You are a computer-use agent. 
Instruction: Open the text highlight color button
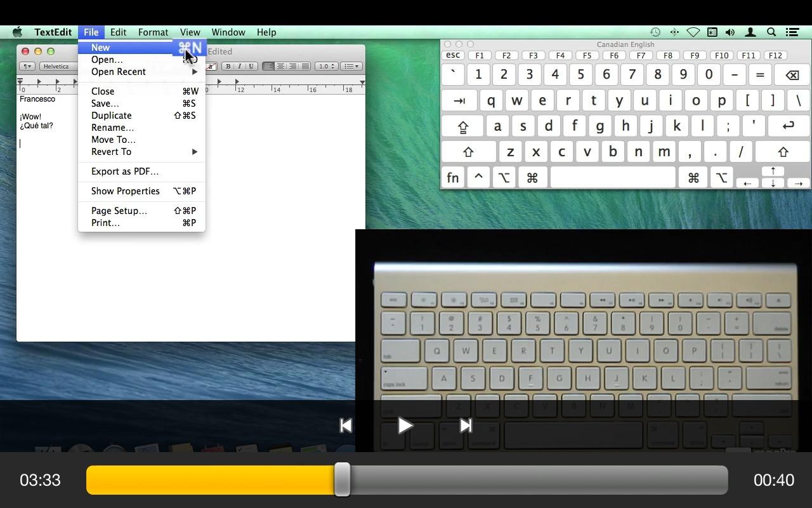click(x=211, y=66)
